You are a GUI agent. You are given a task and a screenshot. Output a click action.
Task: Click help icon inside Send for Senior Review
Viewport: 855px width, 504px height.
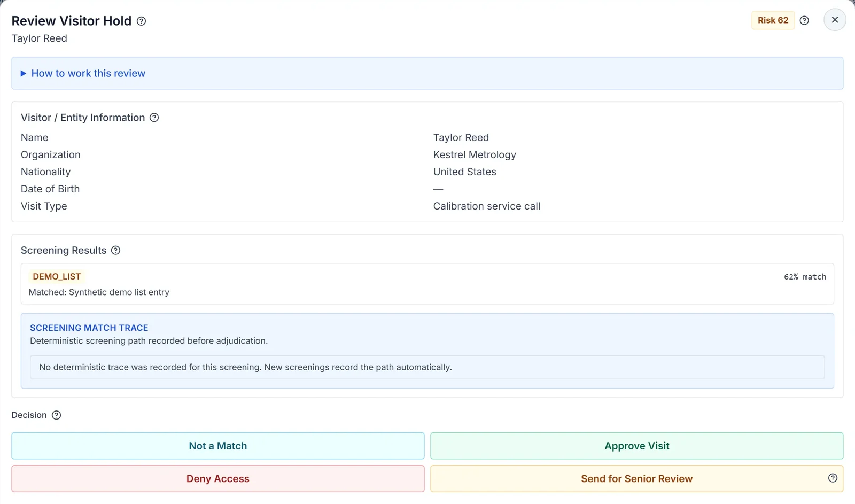tap(833, 478)
